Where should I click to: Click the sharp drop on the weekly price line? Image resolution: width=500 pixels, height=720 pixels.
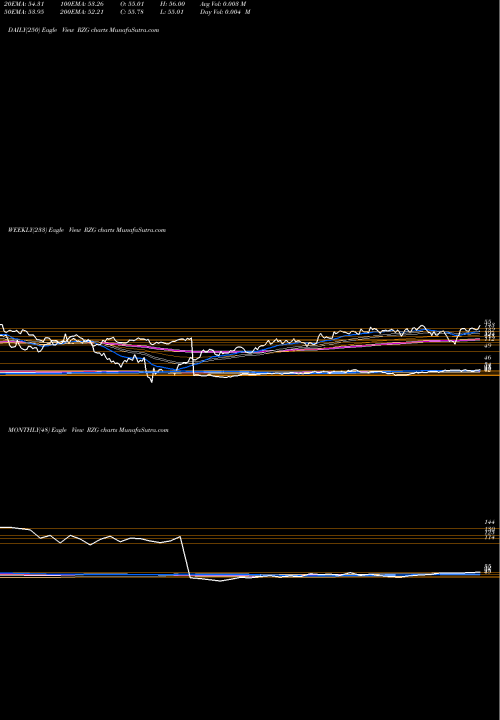click(192, 357)
